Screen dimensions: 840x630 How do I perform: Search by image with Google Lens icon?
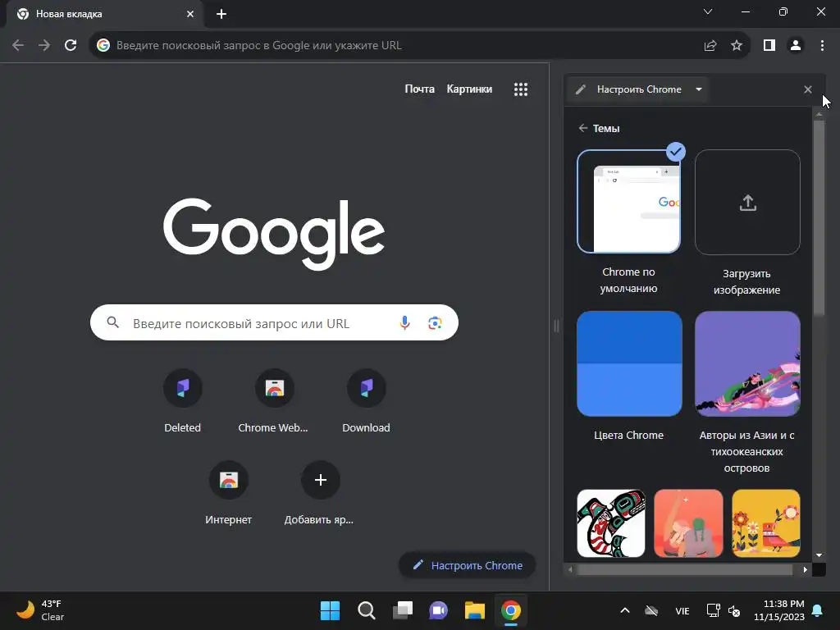point(435,322)
